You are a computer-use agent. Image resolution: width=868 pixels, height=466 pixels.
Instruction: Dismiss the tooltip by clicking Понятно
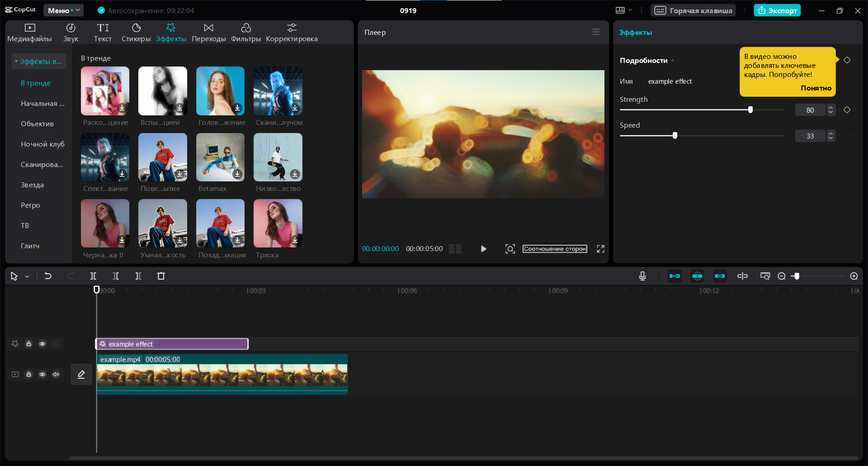pos(816,88)
